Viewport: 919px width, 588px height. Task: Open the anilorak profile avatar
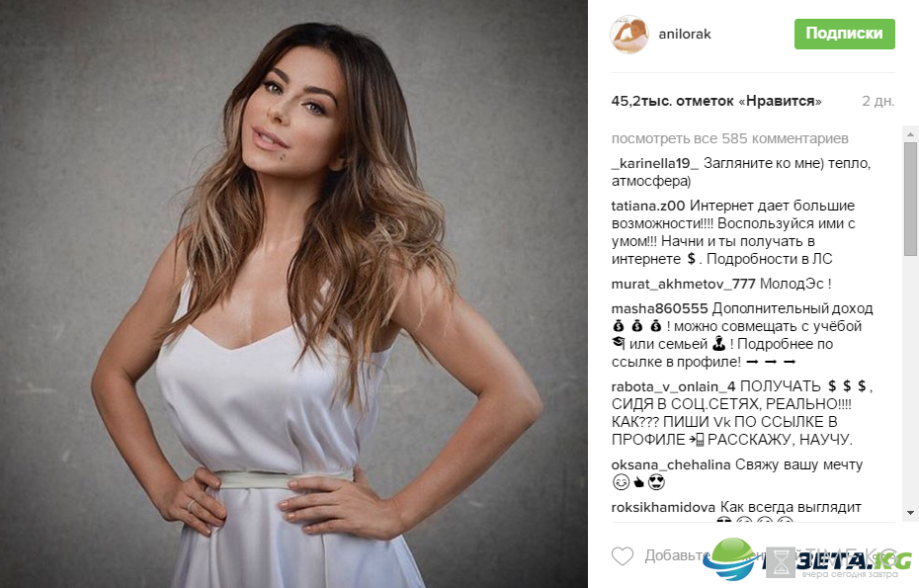tap(629, 34)
